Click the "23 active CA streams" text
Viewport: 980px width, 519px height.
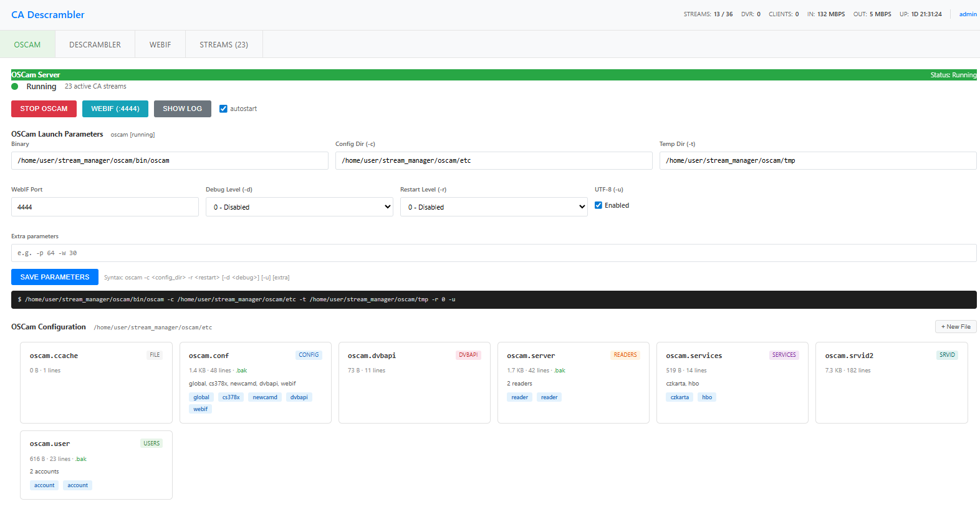click(95, 87)
